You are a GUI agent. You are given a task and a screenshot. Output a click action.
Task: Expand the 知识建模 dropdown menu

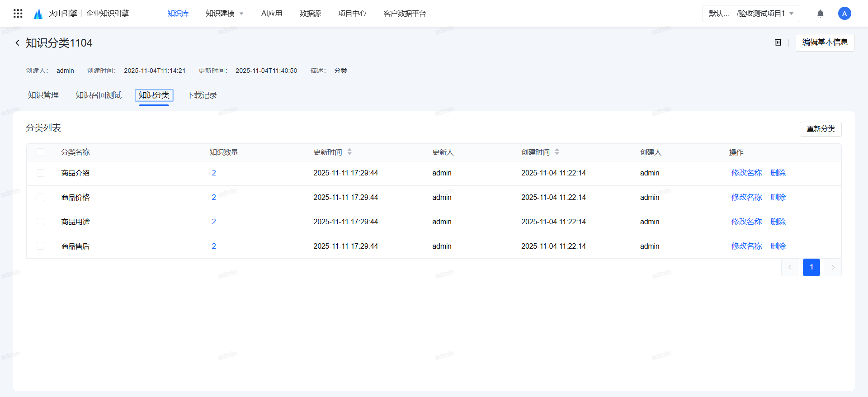(x=225, y=14)
